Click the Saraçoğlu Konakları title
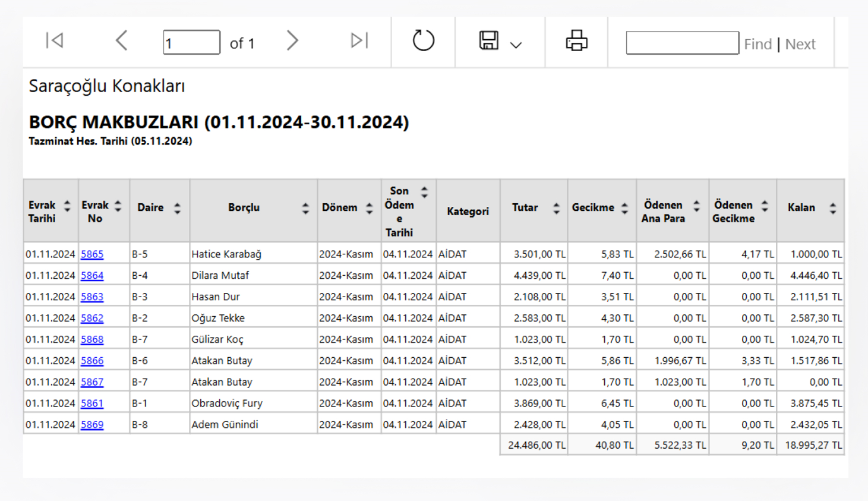The height and width of the screenshot is (501, 868). pos(107,86)
